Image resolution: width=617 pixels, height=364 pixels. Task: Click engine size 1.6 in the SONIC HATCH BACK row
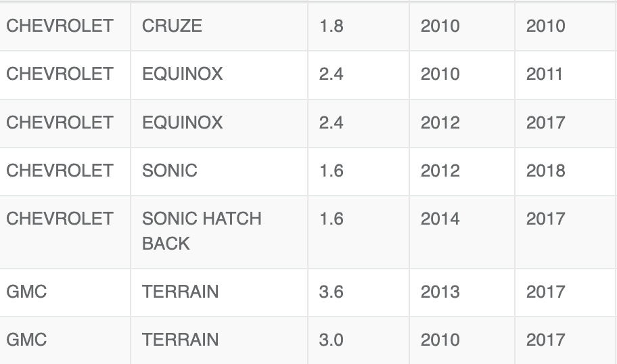pos(359,232)
